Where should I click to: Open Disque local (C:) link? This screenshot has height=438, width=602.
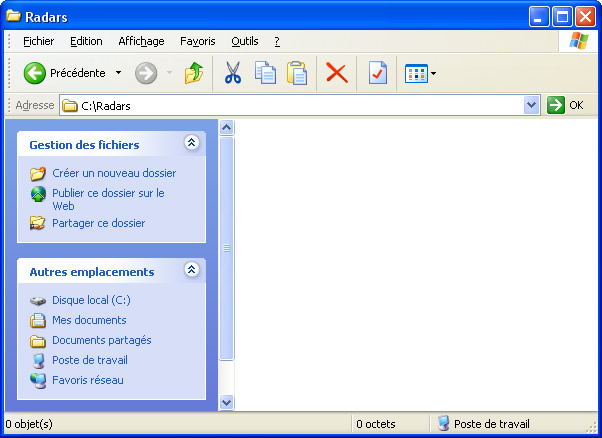[91, 300]
